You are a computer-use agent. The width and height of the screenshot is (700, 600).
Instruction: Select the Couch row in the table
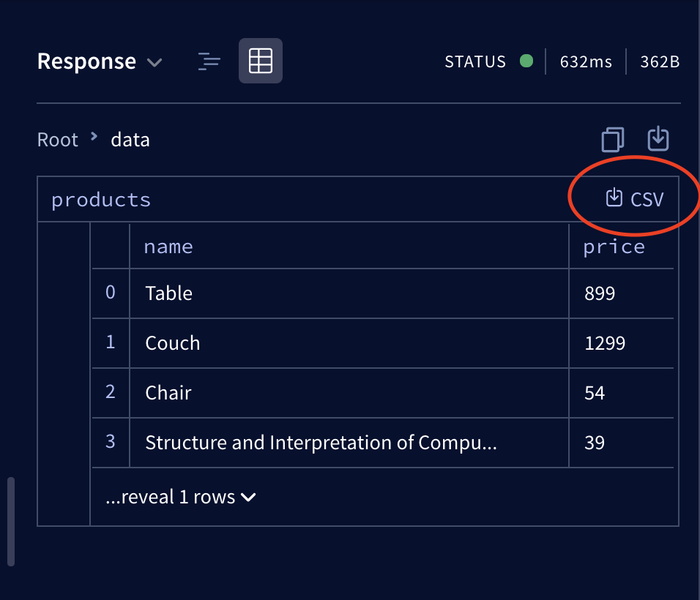[172, 343]
